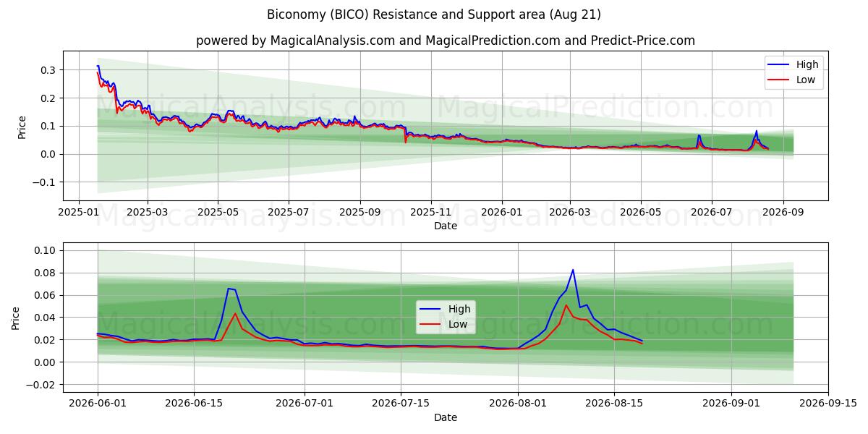Click the '2025-01' tick label
Image resolution: width=868 pixels, height=434 pixels.
tap(80, 213)
